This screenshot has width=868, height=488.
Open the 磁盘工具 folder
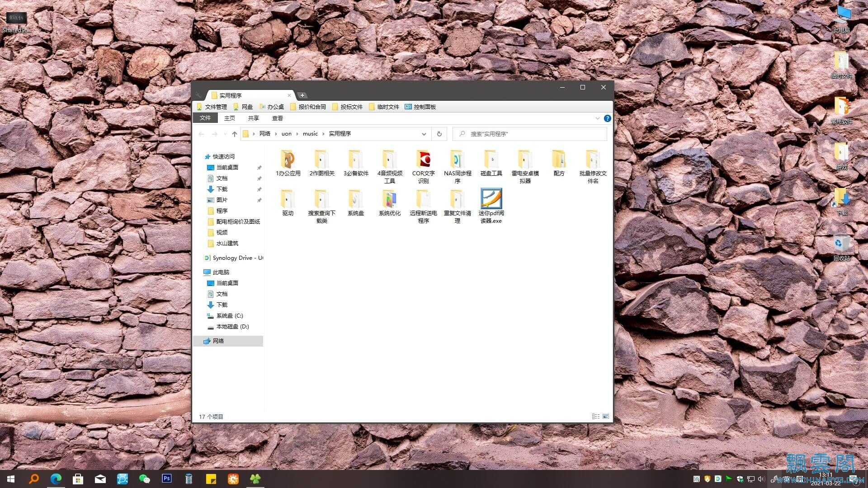491,163
